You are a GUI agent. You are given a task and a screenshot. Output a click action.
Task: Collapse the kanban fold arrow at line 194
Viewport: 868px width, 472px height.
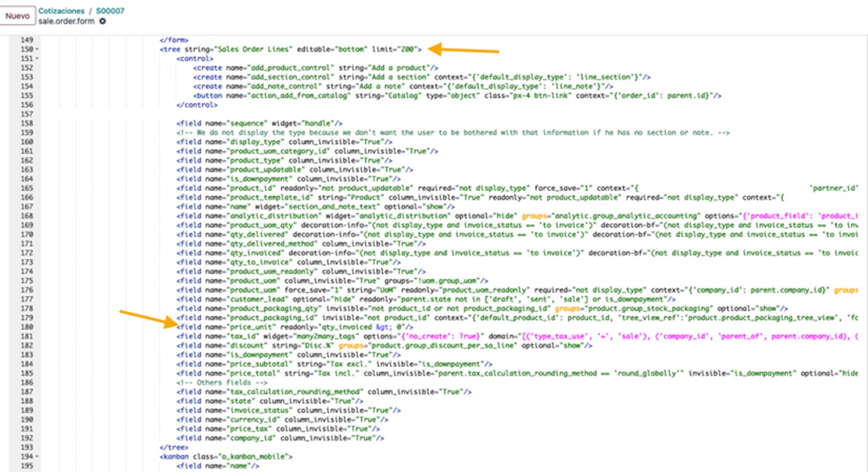[x=37, y=457]
